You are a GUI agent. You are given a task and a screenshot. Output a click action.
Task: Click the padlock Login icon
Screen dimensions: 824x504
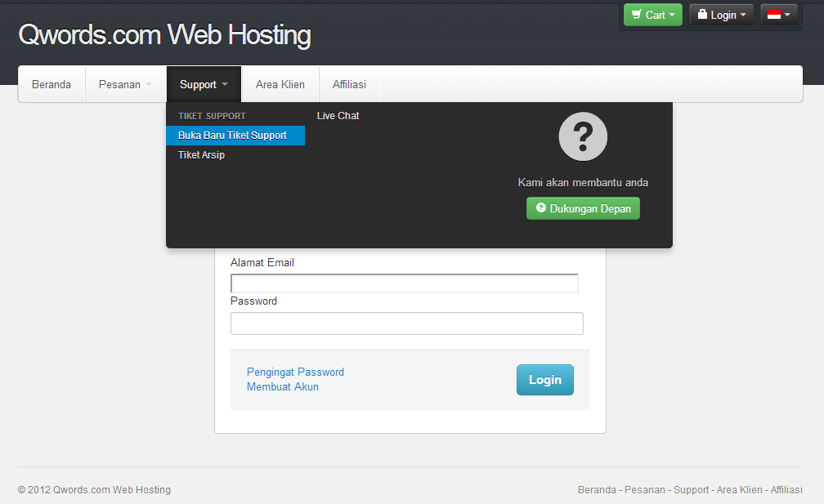pos(704,14)
